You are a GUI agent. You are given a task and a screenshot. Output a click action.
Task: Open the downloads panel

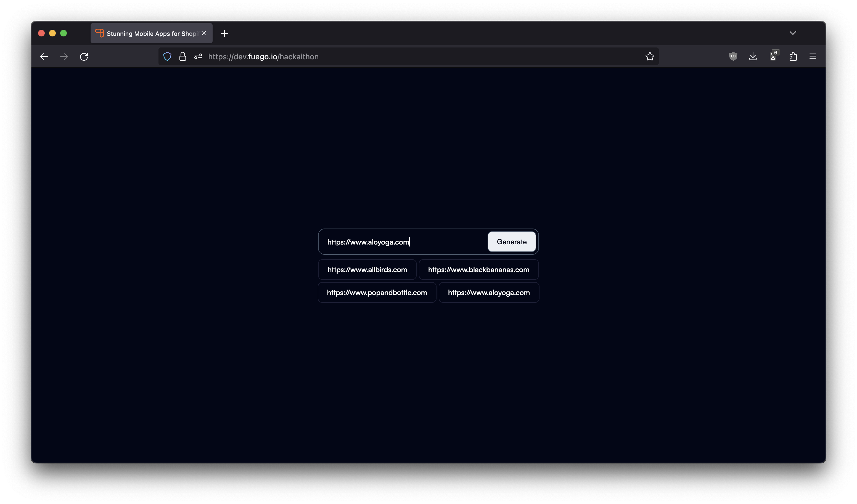pos(753,57)
